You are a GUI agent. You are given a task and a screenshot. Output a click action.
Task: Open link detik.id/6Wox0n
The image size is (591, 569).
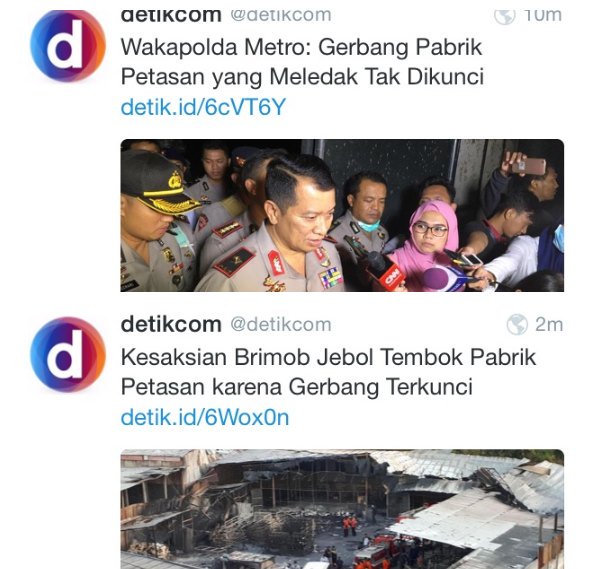[205, 417]
